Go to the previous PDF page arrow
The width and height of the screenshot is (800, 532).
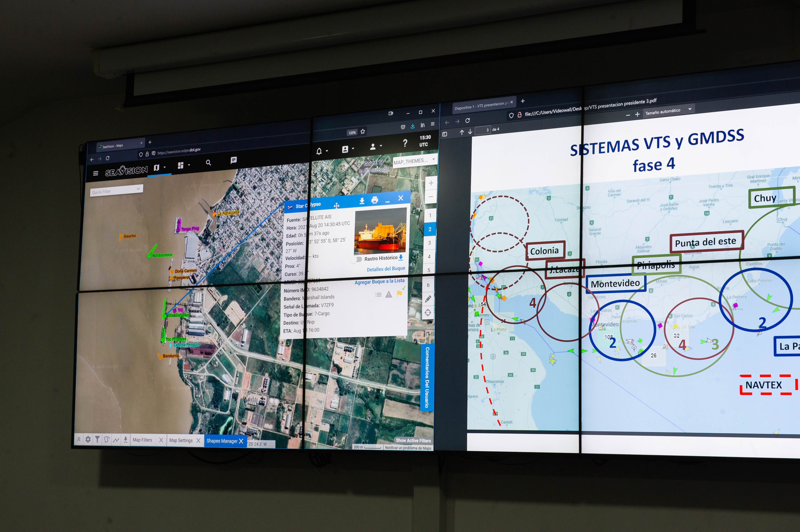click(x=462, y=132)
